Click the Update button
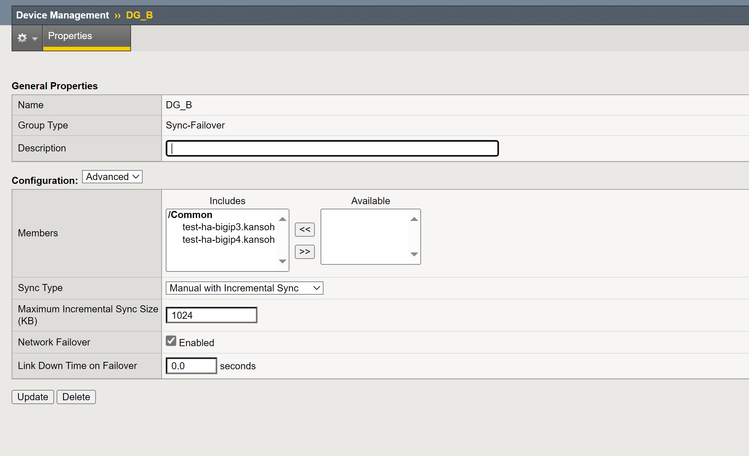The width and height of the screenshot is (749, 456). [32, 397]
